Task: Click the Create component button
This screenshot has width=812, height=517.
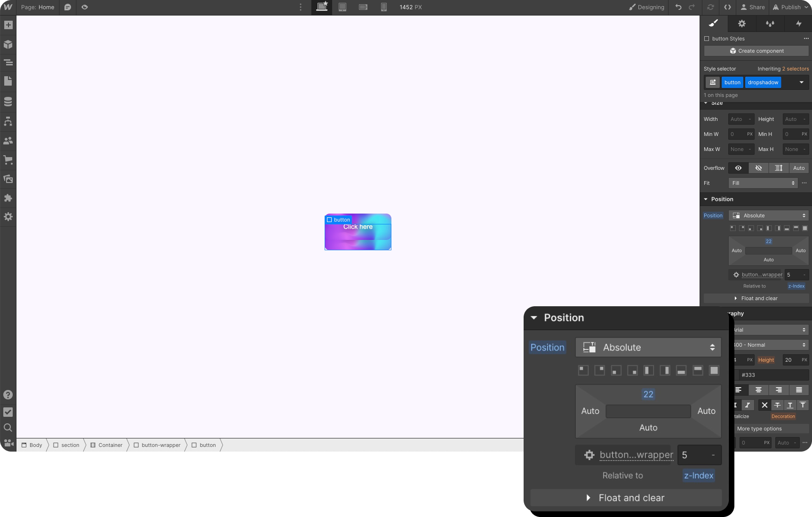Action: click(756, 50)
